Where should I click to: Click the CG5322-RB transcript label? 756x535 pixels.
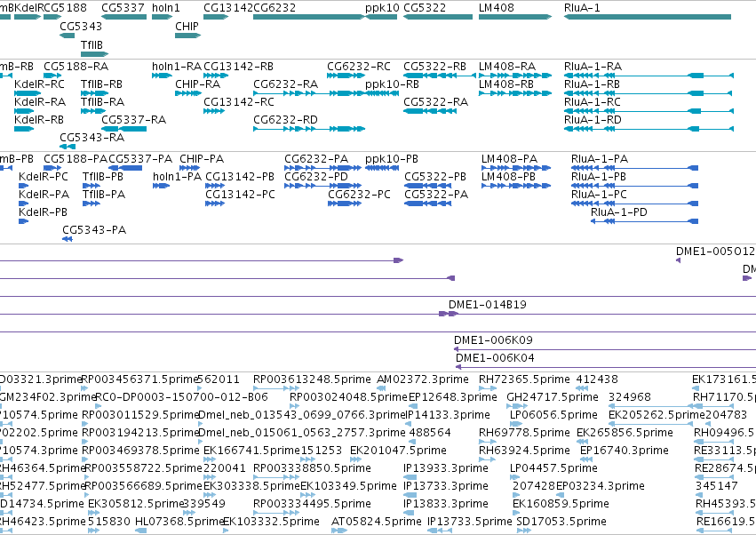[x=434, y=66]
